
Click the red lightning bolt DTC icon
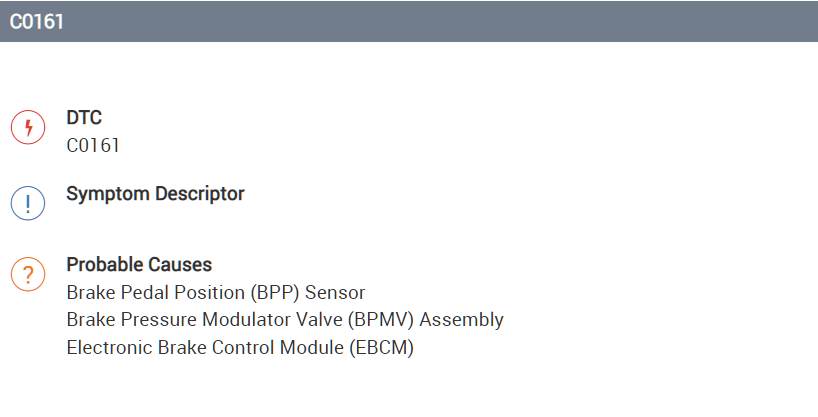(x=28, y=127)
